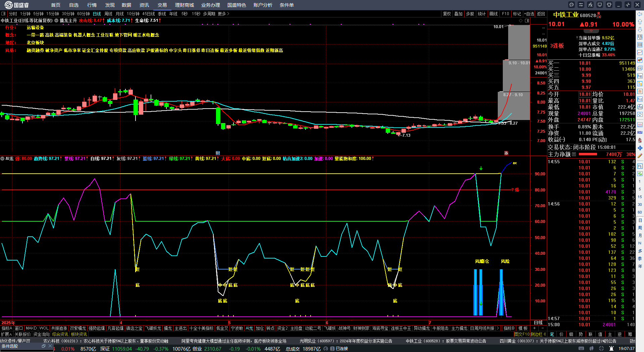This screenshot has width=644, height=352.
Task: Switch to the 60分钟 chart tab
Action: [83, 14]
